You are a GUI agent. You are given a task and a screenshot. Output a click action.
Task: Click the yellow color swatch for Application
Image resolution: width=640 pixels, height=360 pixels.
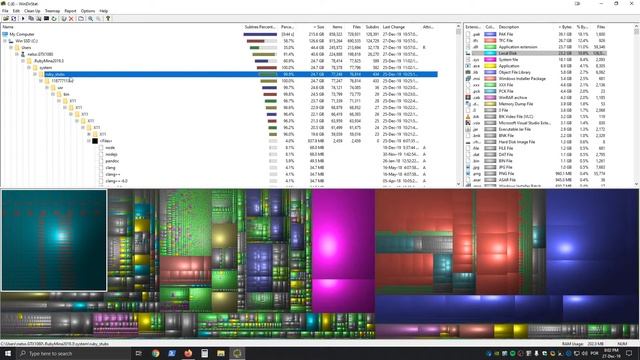[490, 66]
